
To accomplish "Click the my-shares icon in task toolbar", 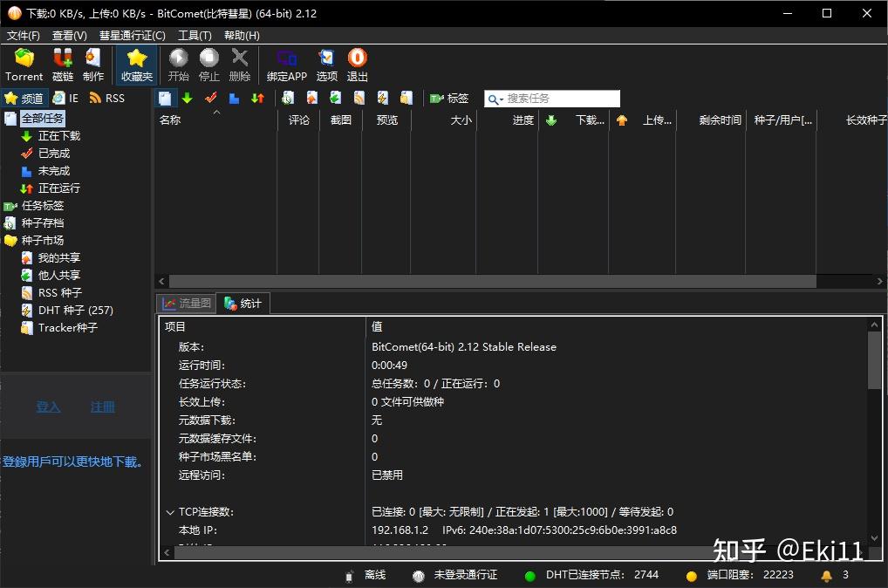I will (311, 99).
